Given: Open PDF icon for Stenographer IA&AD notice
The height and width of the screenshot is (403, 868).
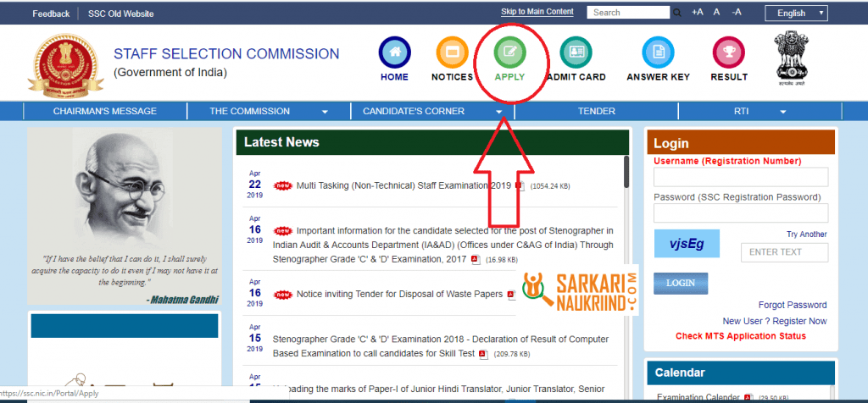Looking at the screenshot, I should pyautogui.click(x=475, y=259).
